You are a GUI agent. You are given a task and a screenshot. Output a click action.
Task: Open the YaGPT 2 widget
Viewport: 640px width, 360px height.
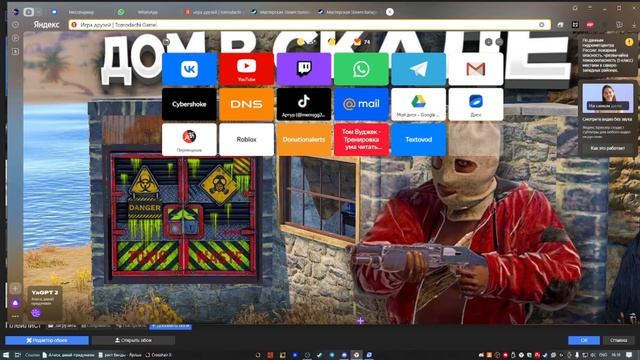[x=45, y=303]
